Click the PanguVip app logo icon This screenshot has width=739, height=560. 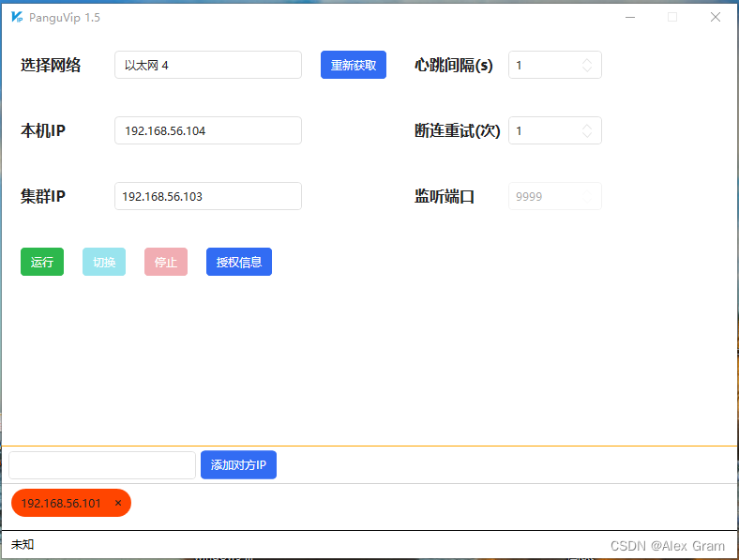[17, 18]
